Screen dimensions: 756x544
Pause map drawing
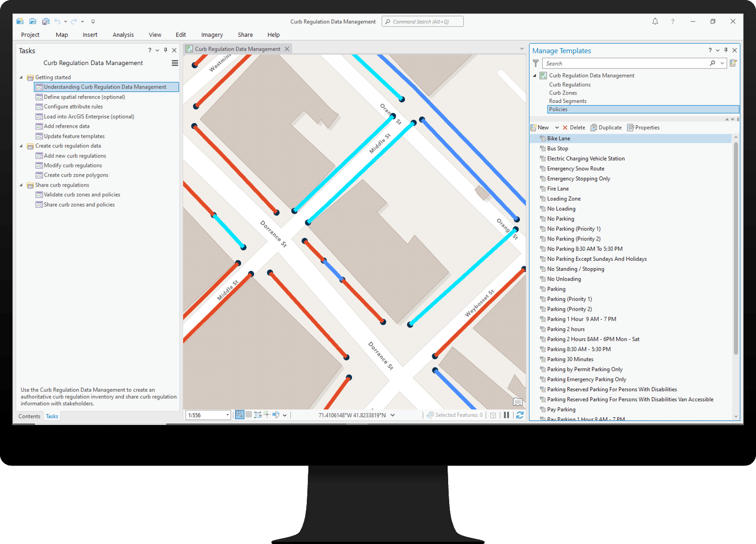tap(506, 415)
